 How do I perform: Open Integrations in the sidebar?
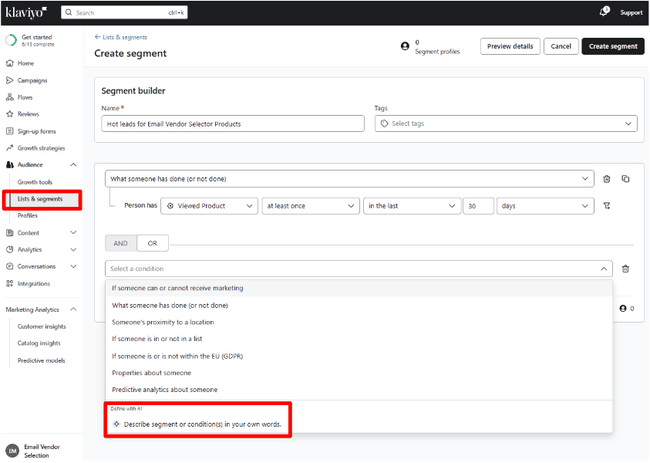tap(33, 284)
